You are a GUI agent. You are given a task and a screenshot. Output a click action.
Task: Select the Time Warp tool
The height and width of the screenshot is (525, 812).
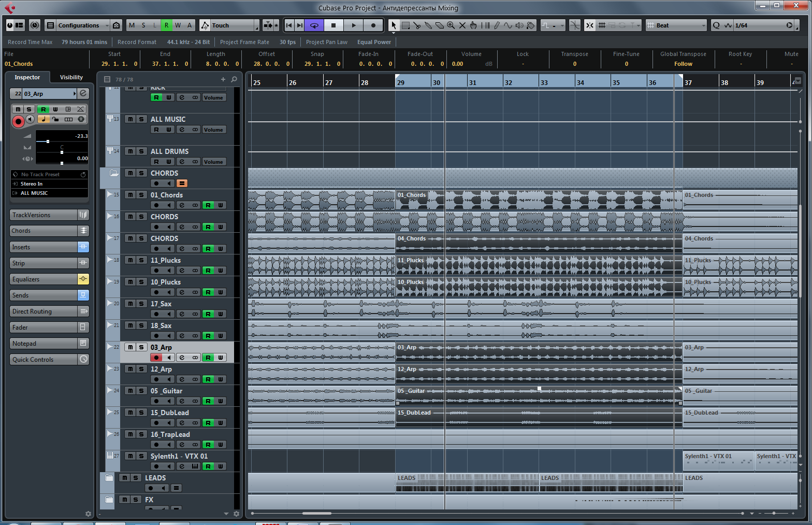(485, 25)
